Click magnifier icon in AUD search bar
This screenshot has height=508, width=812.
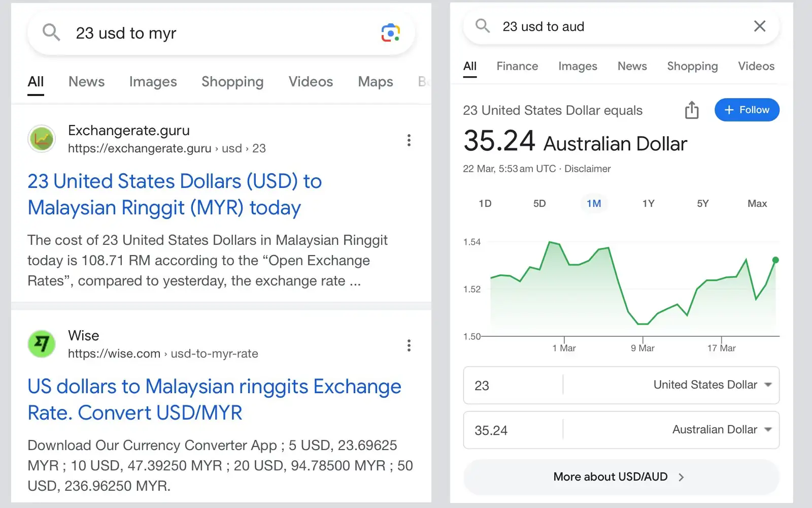[483, 26]
